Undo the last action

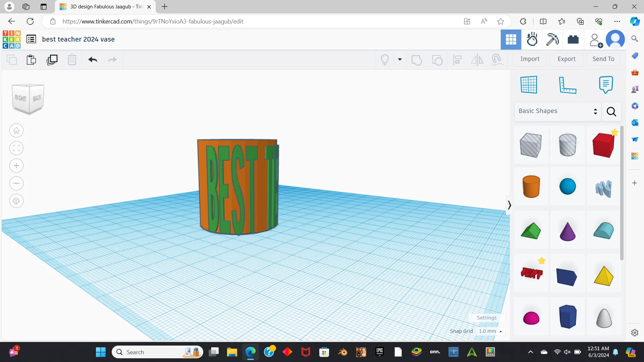pyautogui.click(x=93, y=60)
